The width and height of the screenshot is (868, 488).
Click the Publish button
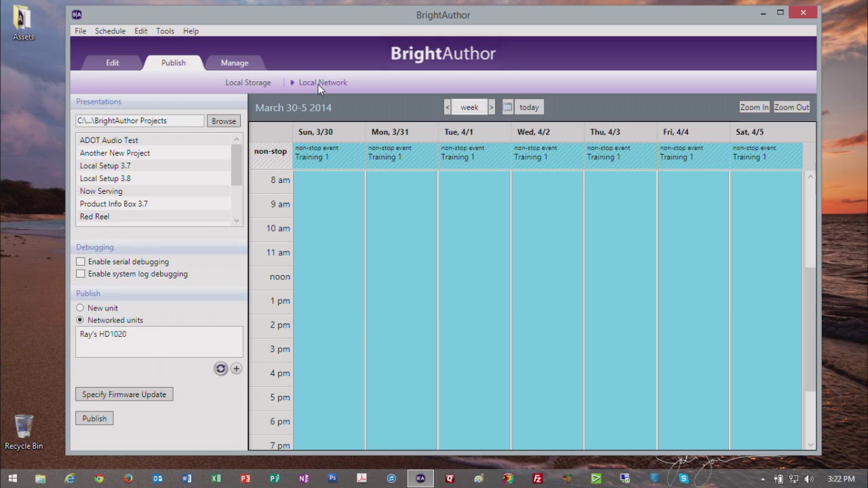tap(94, 418)
